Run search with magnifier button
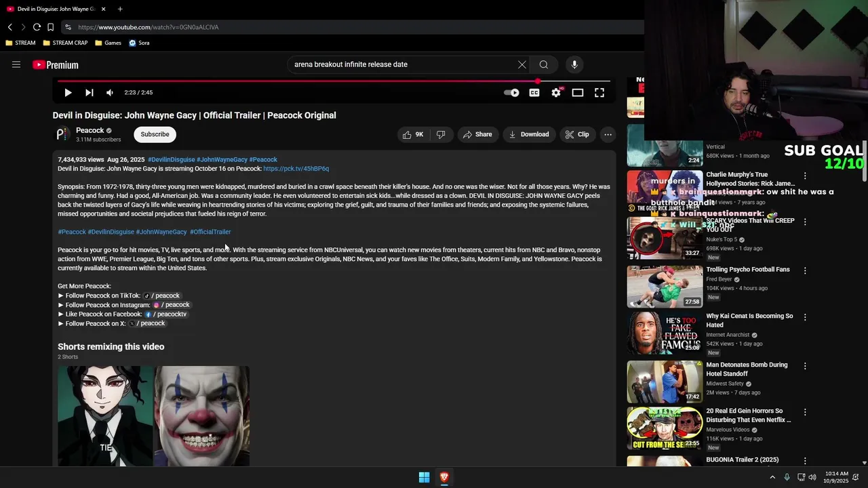Viewport: 868px width, 488px height. pyautogui.click(x=544, y=64)
